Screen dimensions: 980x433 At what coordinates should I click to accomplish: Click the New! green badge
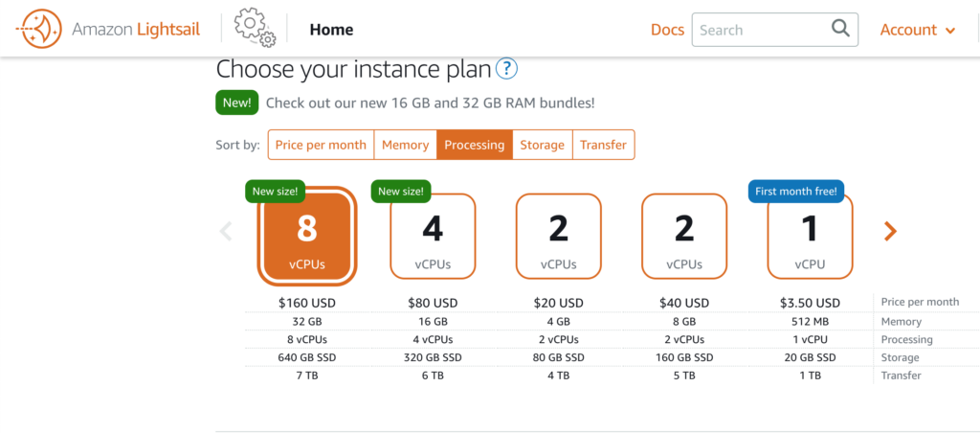pos(237,103)
